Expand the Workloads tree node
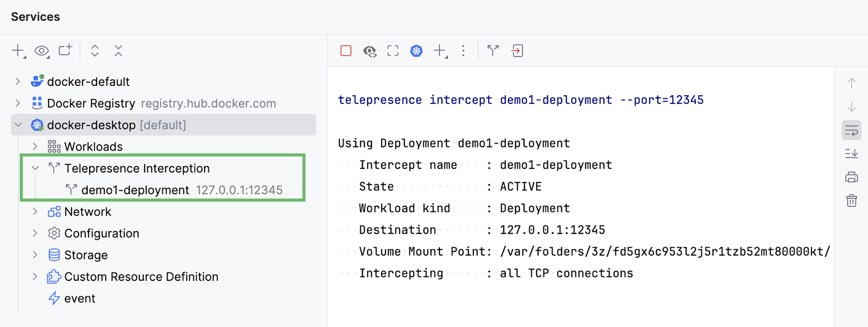This screenshot has width=868, height=327. [35, 146]
